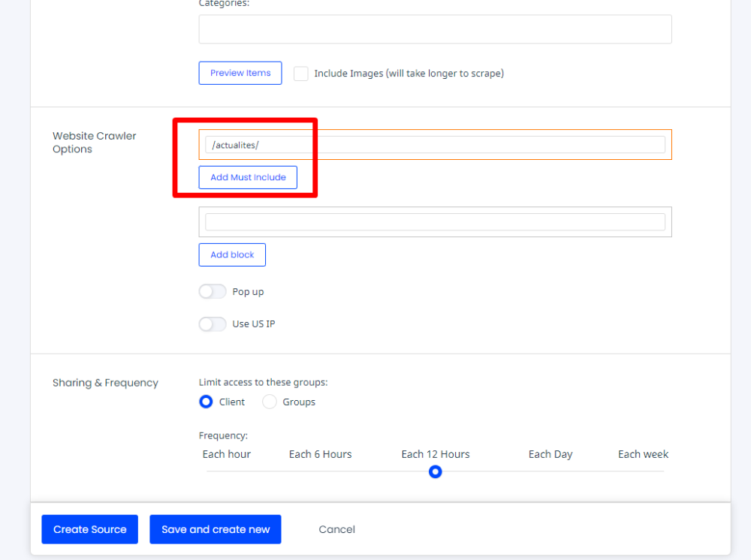Viewport: 751px width, 560px height.
Task: Focus the Categories input field
Action: [435, 29]
